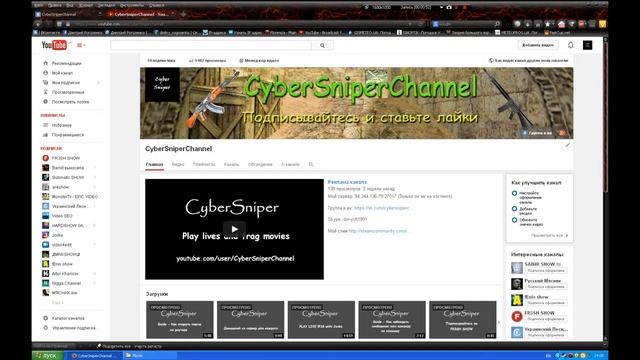Select first channel improvement radio option
640x360 pixels.
[514, 193]
